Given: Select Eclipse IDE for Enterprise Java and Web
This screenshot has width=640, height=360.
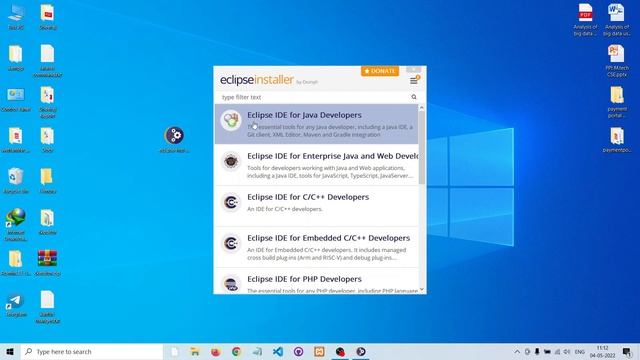Looking at the screenshot, I should pos(316,165).
